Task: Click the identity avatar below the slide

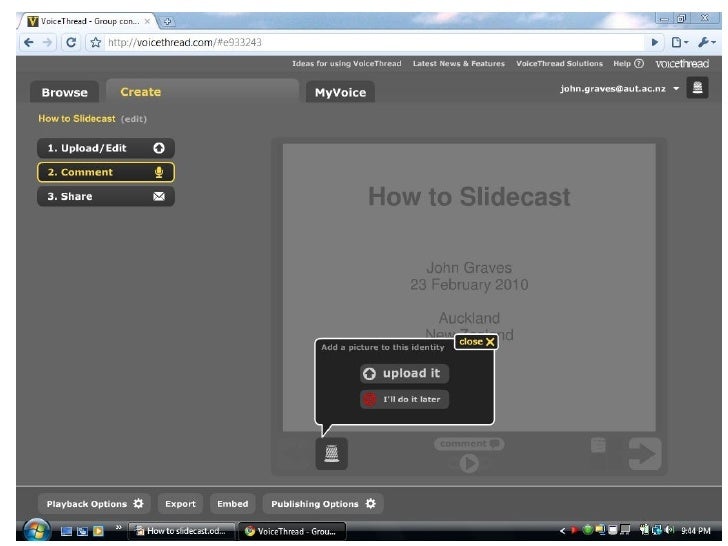Action: [x=332, y=453]
